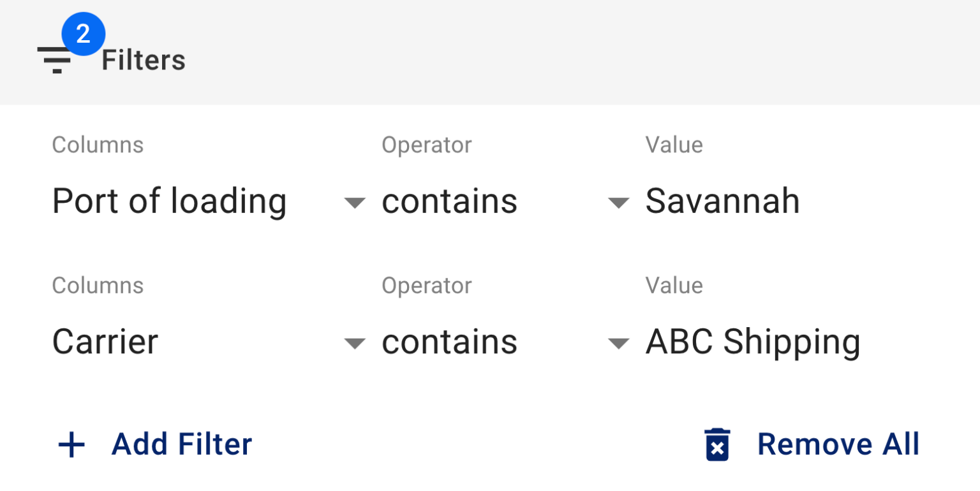
Task: Click the chevron next to ABC Shipping value
Action: point(618,343)
